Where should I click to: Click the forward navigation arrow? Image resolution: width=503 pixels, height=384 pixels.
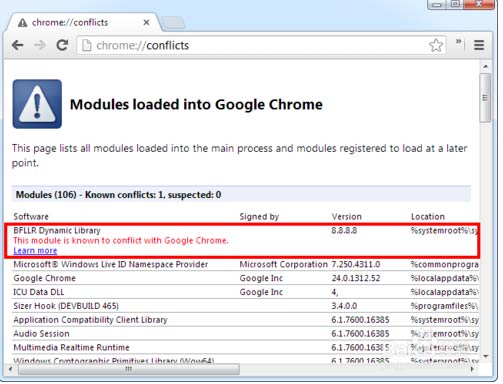click(x=40, y=45)
